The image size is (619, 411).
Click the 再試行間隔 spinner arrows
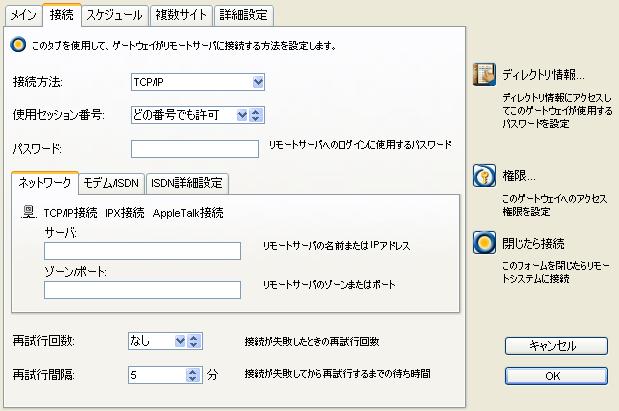[193, 375]
